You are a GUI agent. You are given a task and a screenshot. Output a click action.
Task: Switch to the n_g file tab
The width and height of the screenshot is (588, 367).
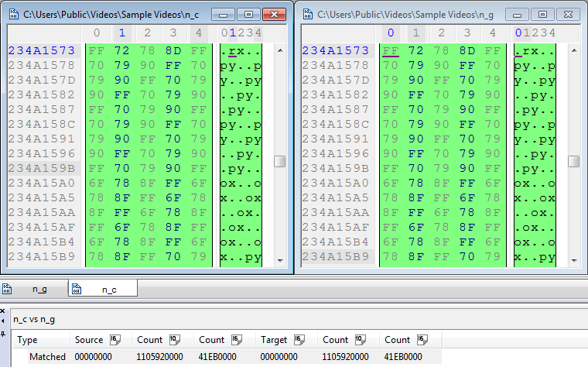(39, 289)
